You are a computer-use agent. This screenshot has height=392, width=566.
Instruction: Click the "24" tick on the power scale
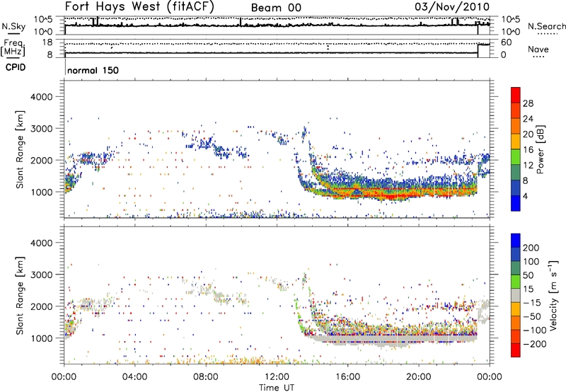pos(528,119)
